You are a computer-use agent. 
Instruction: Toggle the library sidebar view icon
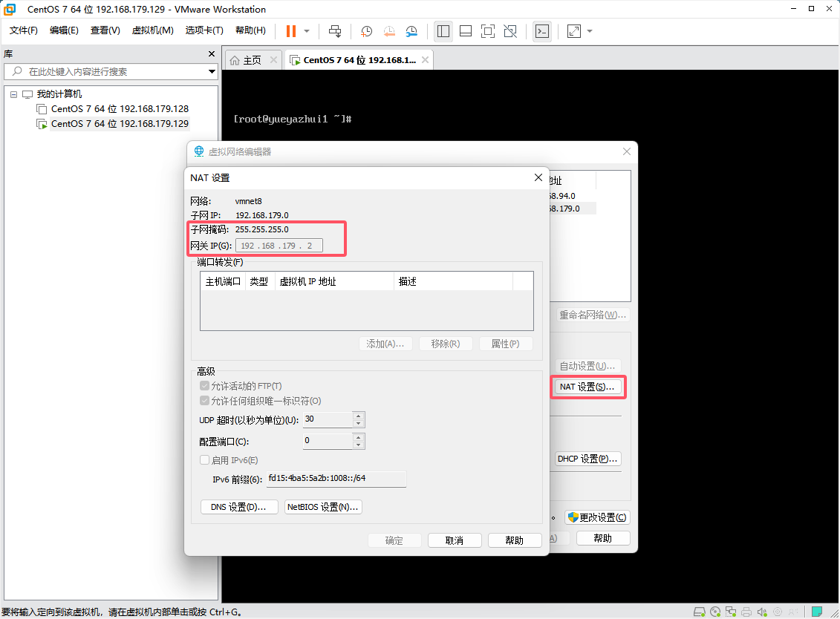(443, 31)
